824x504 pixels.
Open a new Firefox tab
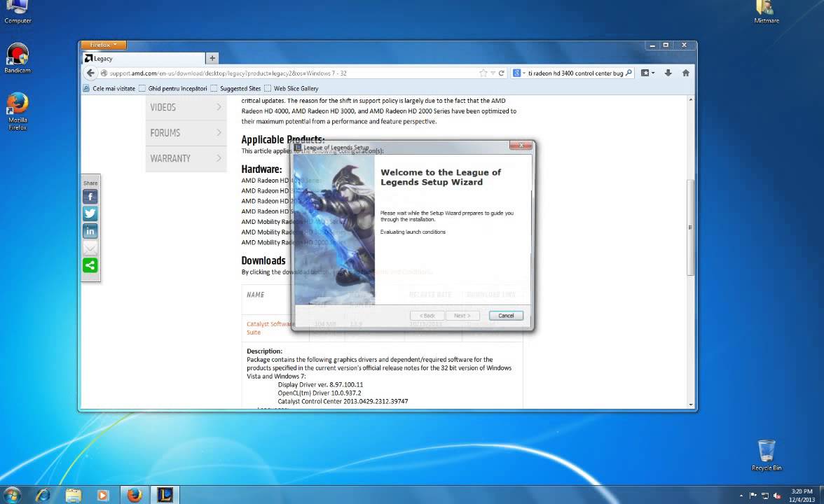[212, 58]
